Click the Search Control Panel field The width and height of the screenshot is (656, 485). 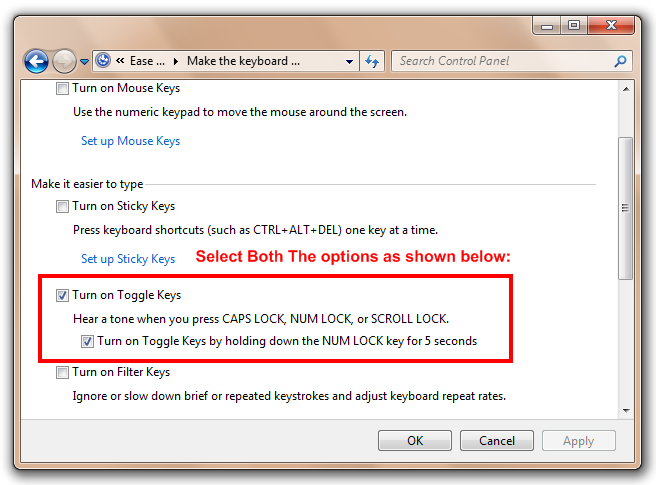(x=500, y=61)
